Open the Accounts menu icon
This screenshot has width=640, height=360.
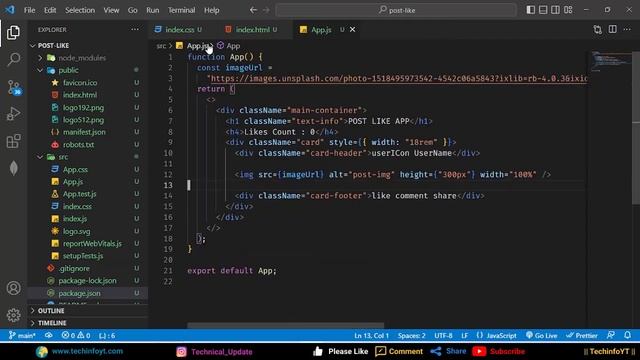[13, 288]
